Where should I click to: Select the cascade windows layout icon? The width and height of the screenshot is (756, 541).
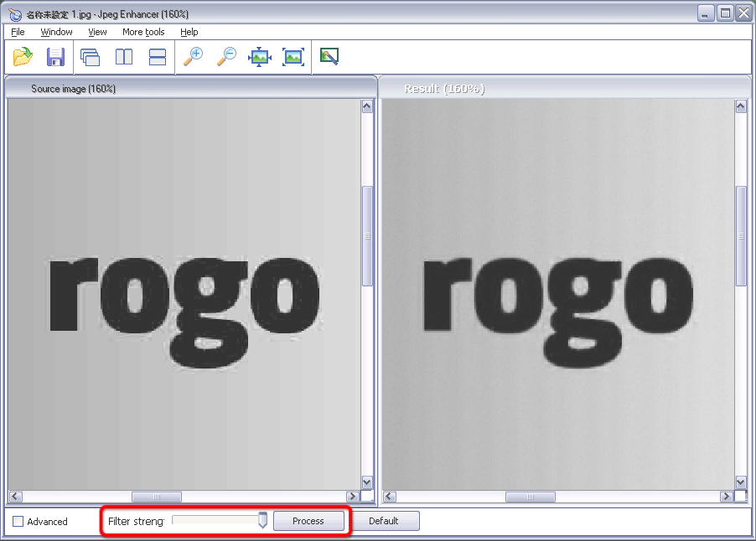[90, 57]
